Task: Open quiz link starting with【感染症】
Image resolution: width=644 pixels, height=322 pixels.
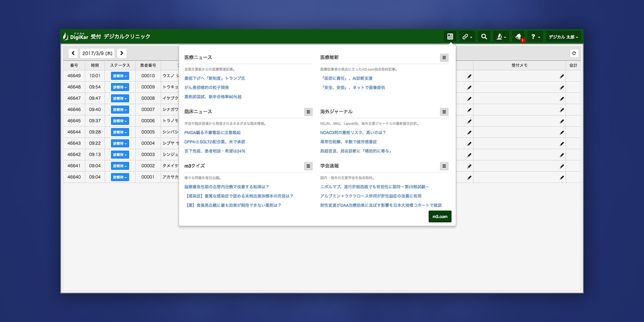Action: point(239,196)
